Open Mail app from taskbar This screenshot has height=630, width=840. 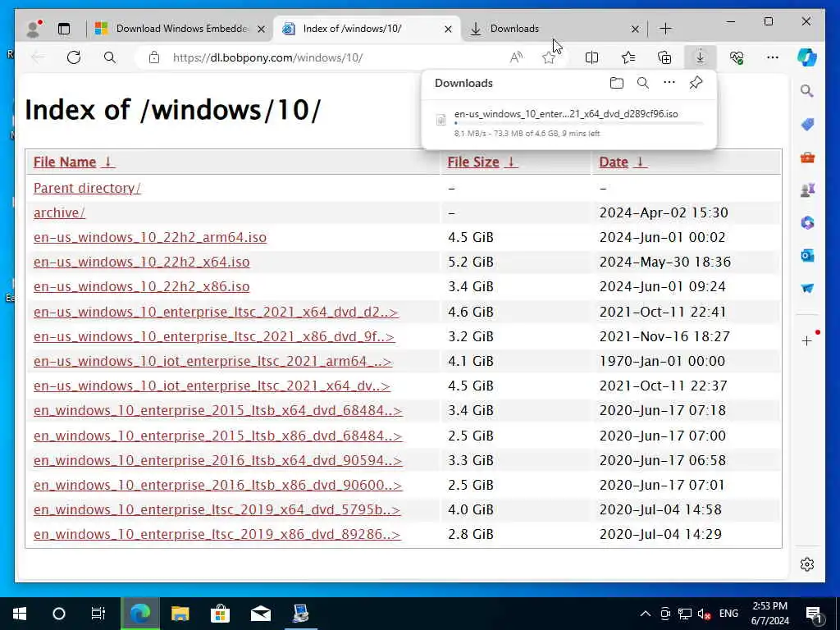[x=260, y=614]
